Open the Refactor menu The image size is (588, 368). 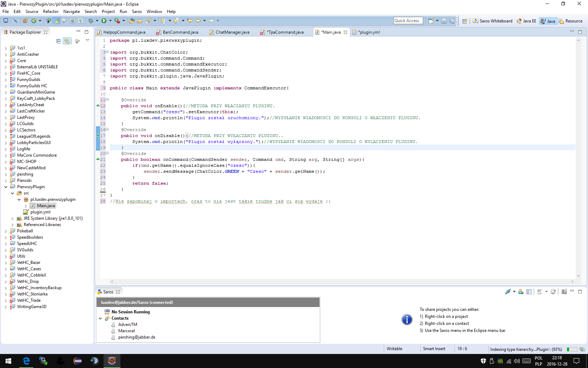click(50, 12)
